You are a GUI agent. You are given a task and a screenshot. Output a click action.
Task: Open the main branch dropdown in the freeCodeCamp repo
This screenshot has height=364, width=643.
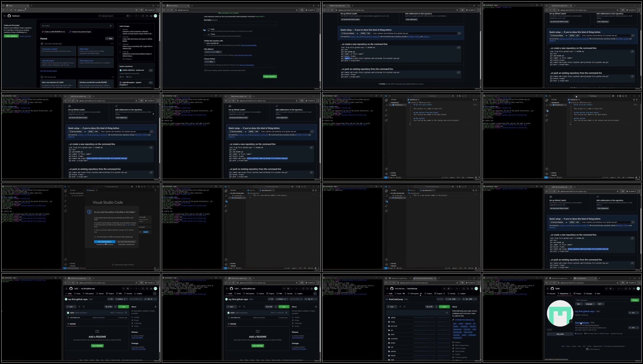coord(392,307)
